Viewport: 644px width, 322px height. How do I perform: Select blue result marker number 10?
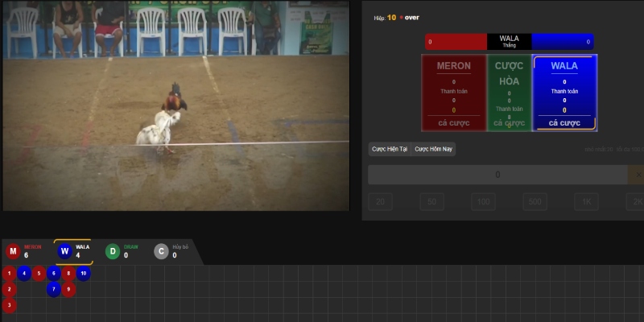[x=84, y=273]
